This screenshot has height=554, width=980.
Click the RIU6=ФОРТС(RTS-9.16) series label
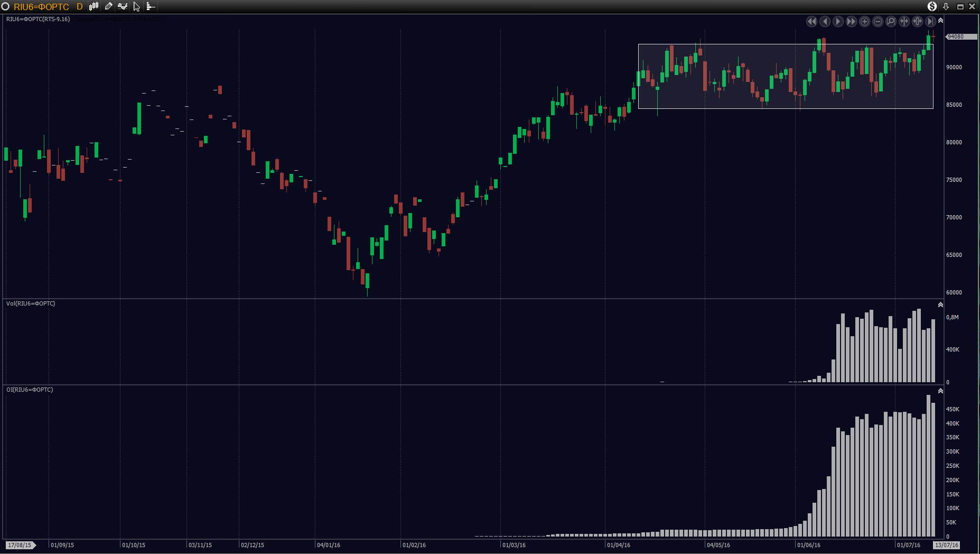coord(38,19)
